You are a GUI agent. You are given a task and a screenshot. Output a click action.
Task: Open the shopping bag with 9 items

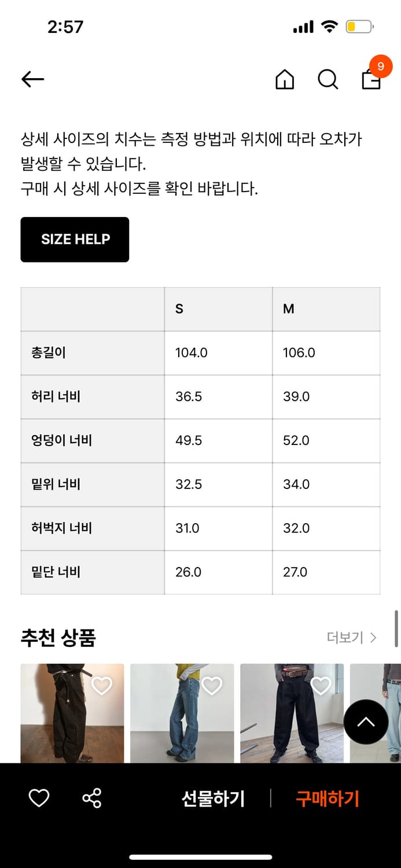click(371, 82)
